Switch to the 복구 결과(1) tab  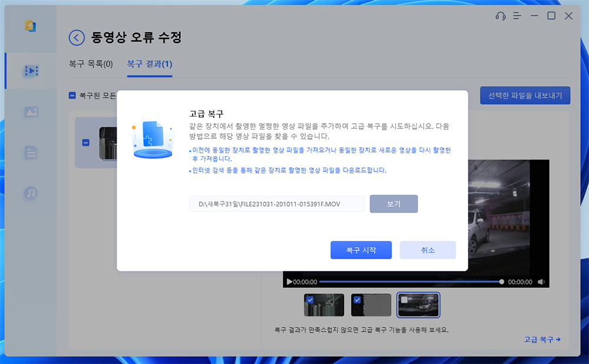tap(150, 64)
